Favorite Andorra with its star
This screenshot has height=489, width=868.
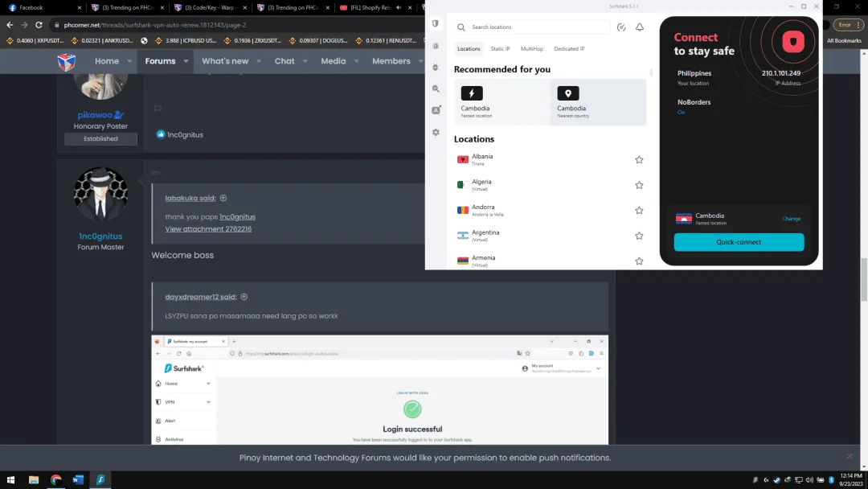click(x=639, y=211)
